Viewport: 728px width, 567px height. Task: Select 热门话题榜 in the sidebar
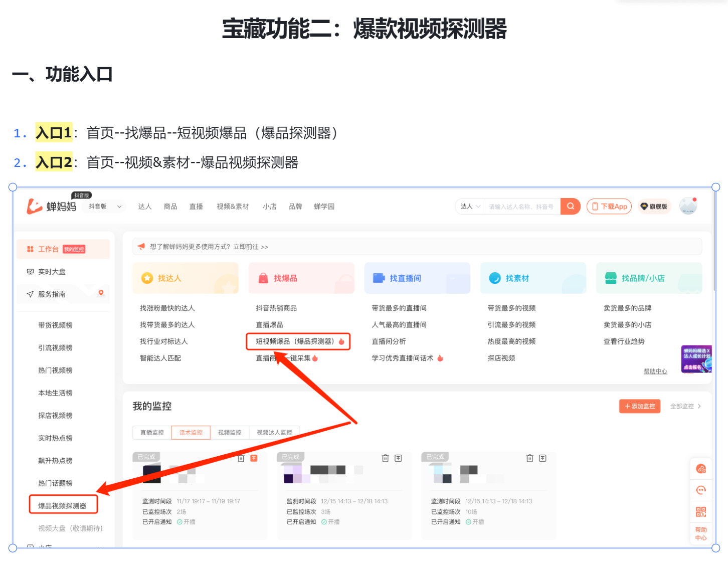[55, 483]
